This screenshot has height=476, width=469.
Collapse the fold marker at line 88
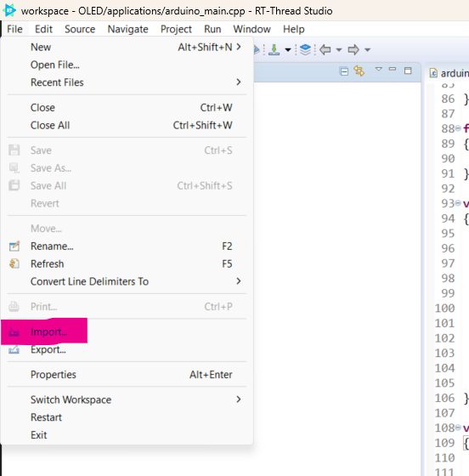(x=458, y=128)
